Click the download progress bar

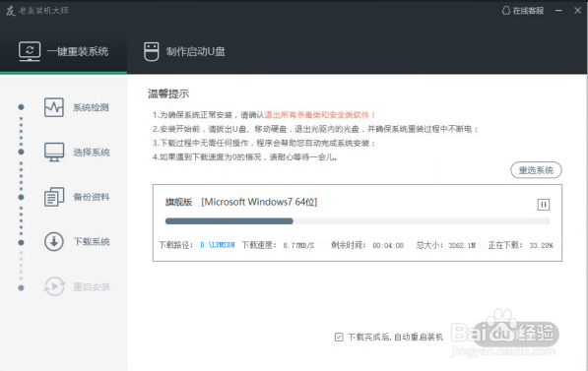coord(358,221)
